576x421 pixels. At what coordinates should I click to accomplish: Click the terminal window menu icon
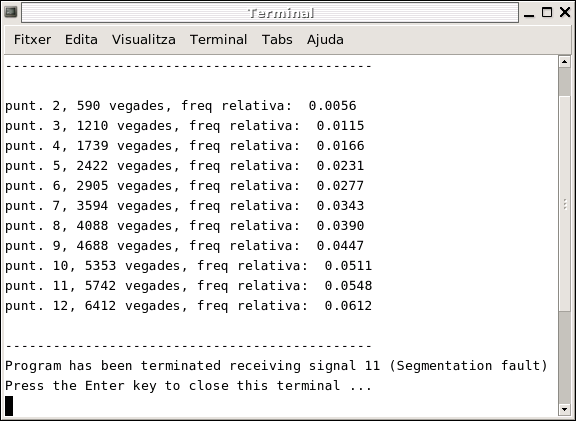(11, 12)
